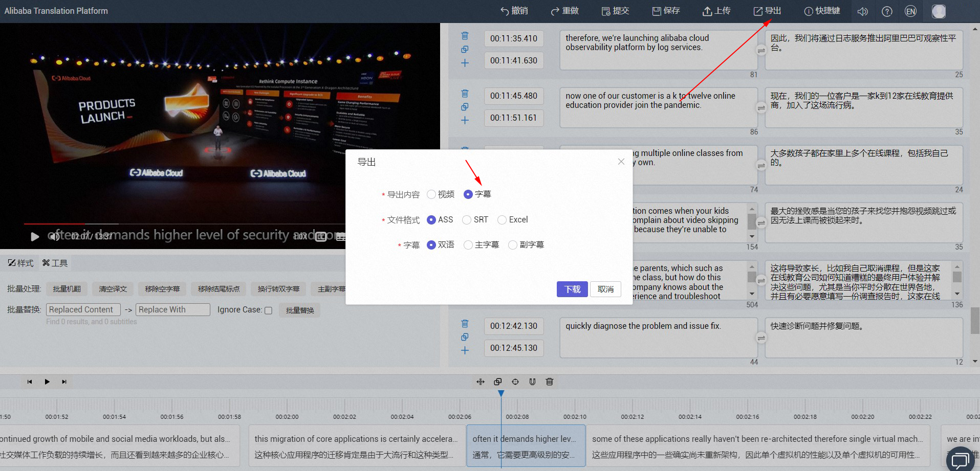Open the user avatar menu

tap(939, 11)
